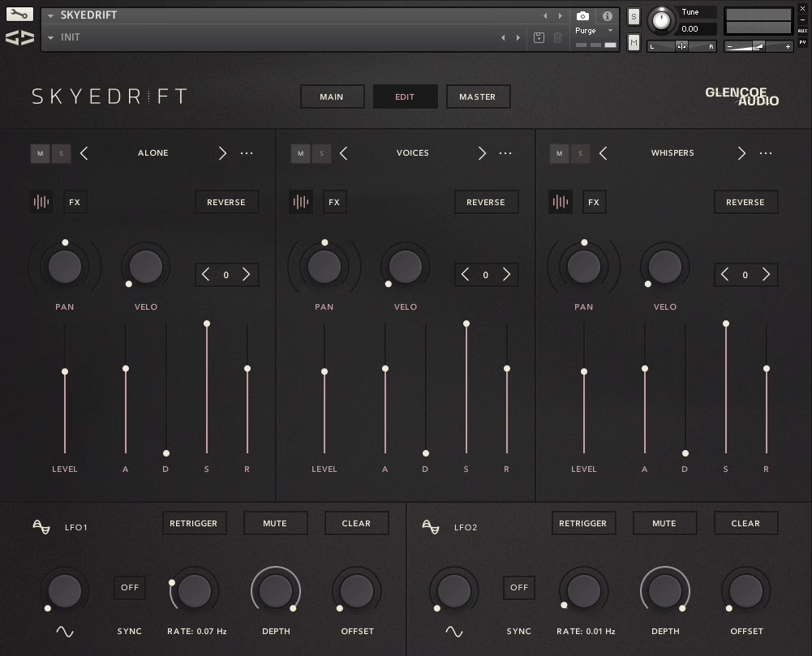Click the LFO2 wave icon
This screenshot has height=656, width=812.
[431, 527]
